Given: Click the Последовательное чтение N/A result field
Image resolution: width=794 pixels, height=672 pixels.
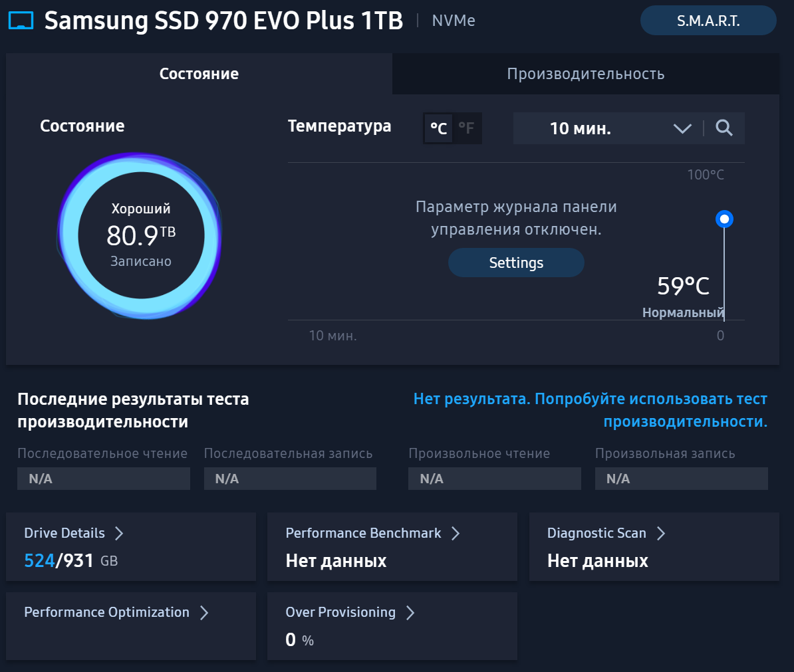Looking at the screenshot, I should tap(104, 479).
